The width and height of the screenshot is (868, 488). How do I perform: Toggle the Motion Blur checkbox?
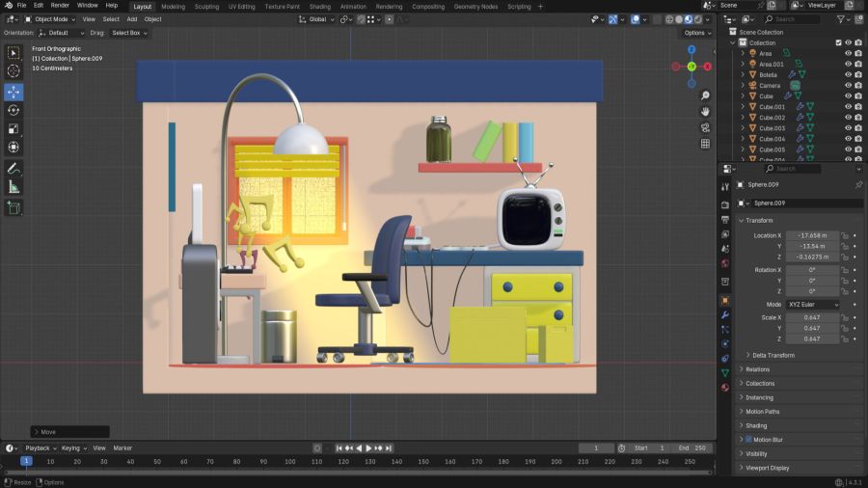(x=748, y=439)
